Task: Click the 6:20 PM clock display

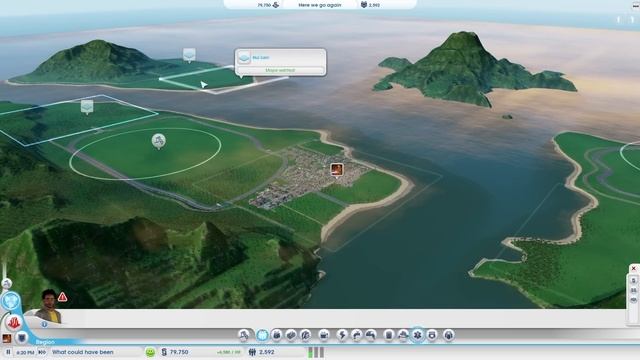Action: click(26, 352)
